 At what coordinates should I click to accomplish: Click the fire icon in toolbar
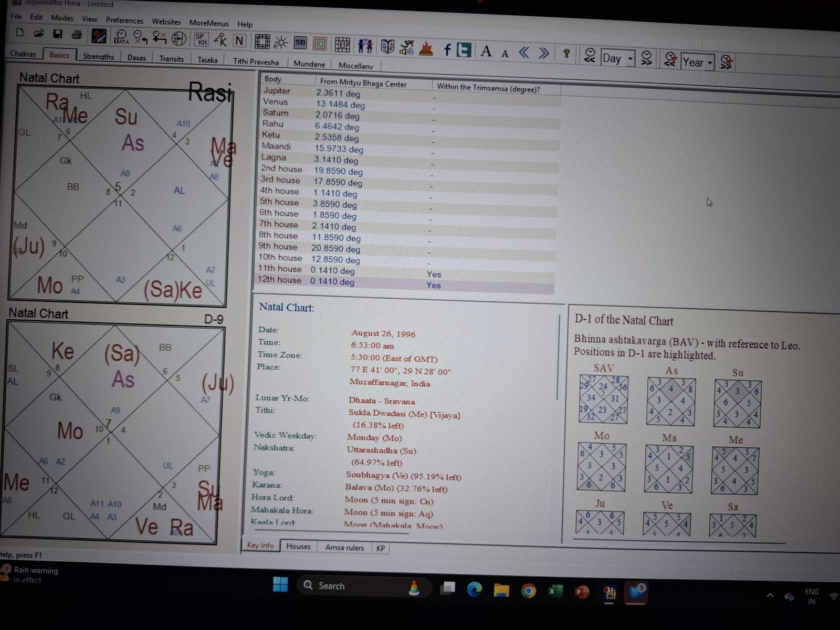(426, 49)
